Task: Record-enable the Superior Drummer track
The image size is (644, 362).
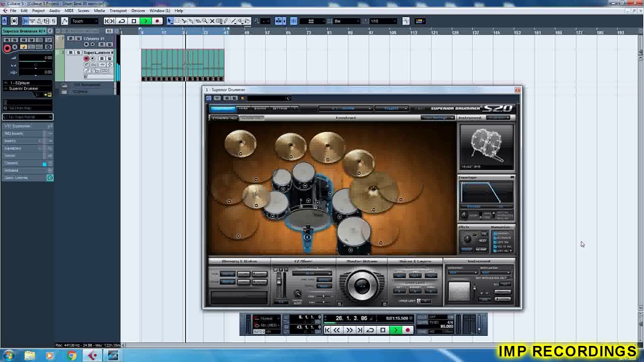Action: click(x=86, y=59)
